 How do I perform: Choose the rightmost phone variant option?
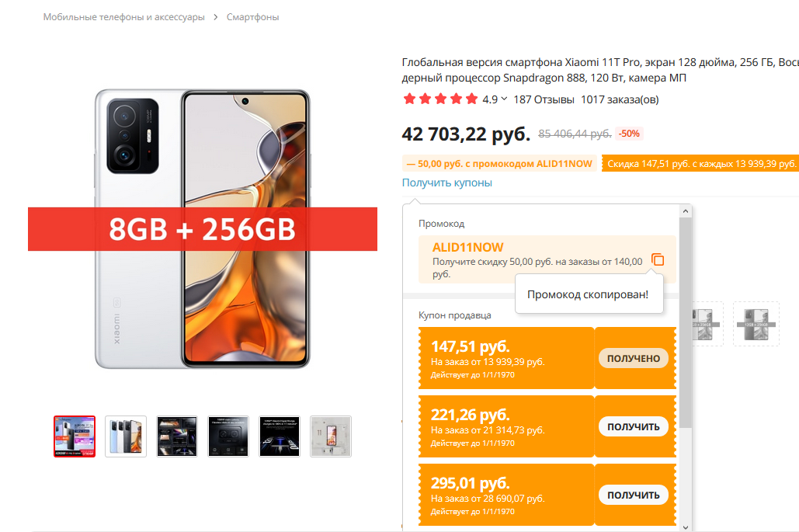(x=756, y=323)
